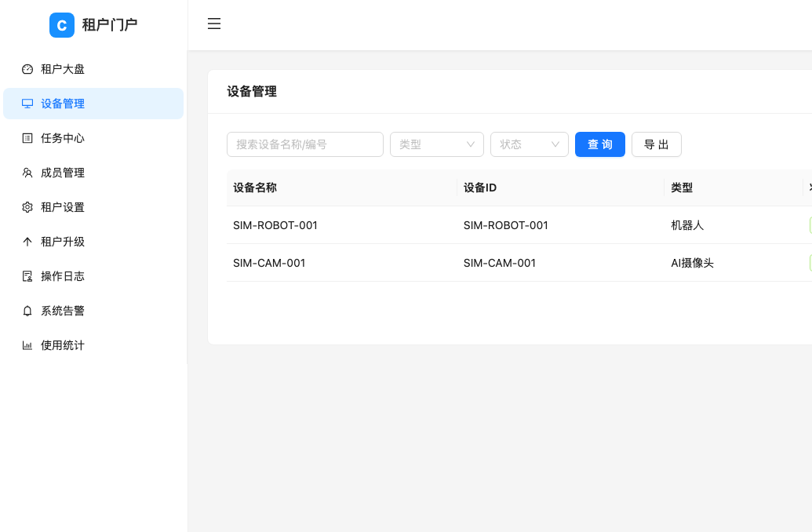Viewport: 812px width, 532px height.
Task: Click device name SIM-ROBOT-001 in first column
Action: [275, 225]
